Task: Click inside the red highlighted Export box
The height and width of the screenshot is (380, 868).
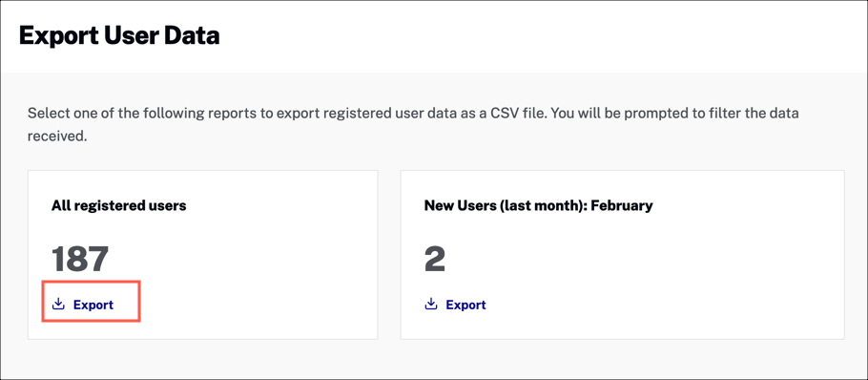Action: 92,302
